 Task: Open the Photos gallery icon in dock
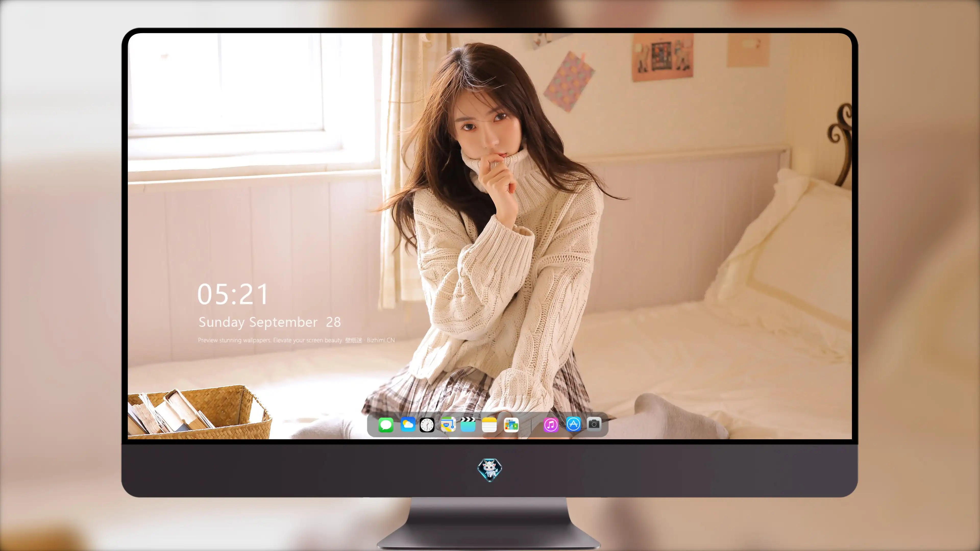click(x=511, y=425)
